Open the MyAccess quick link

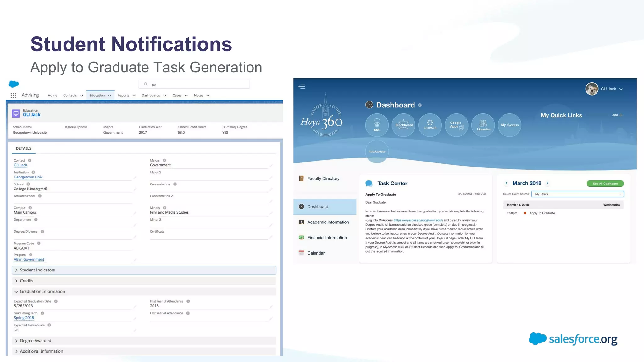510,125
